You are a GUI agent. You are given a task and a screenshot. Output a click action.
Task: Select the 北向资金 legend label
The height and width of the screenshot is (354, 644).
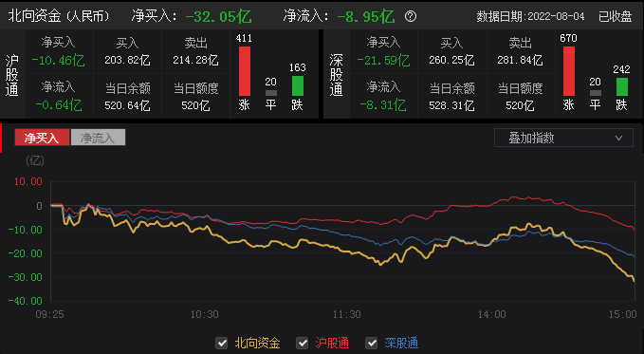pyautogui.click(x=257, y=343)
